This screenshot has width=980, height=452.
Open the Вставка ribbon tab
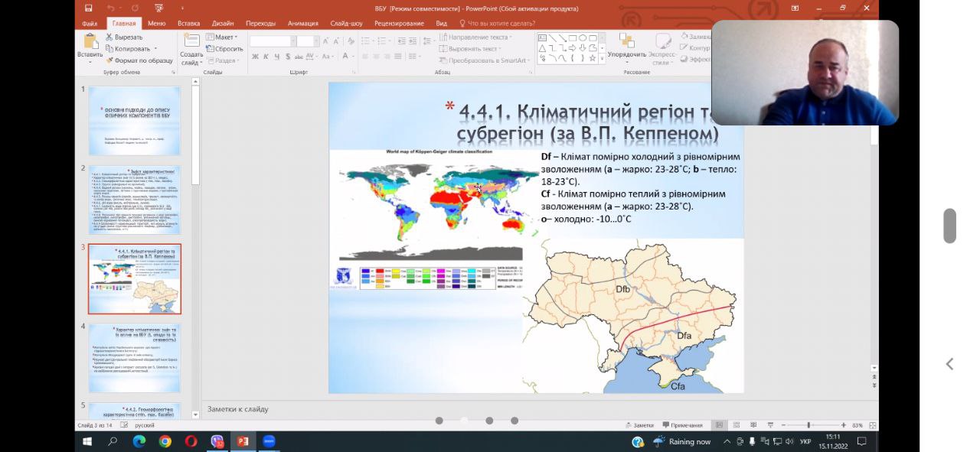click(188, 23)
